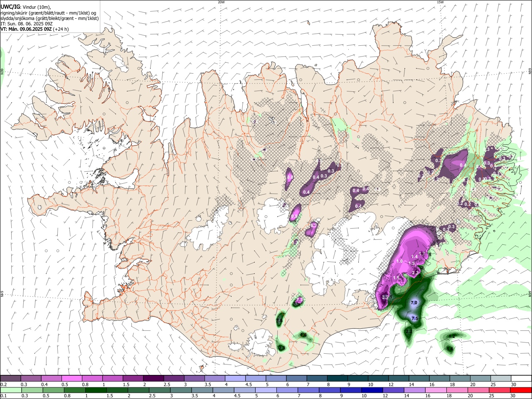
Task: Click the "0.4" label under the snow color scale
Action: click(x=44, y=384)
